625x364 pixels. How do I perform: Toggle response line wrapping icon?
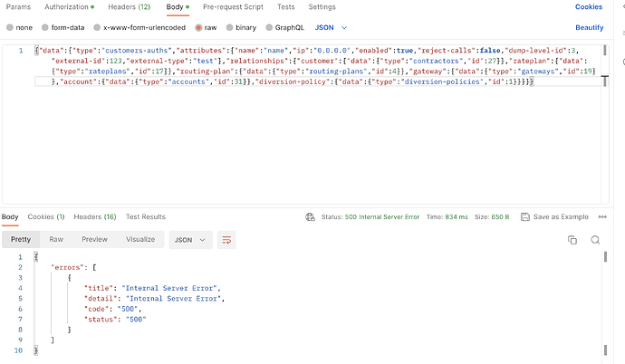click(x=226, y=240)
